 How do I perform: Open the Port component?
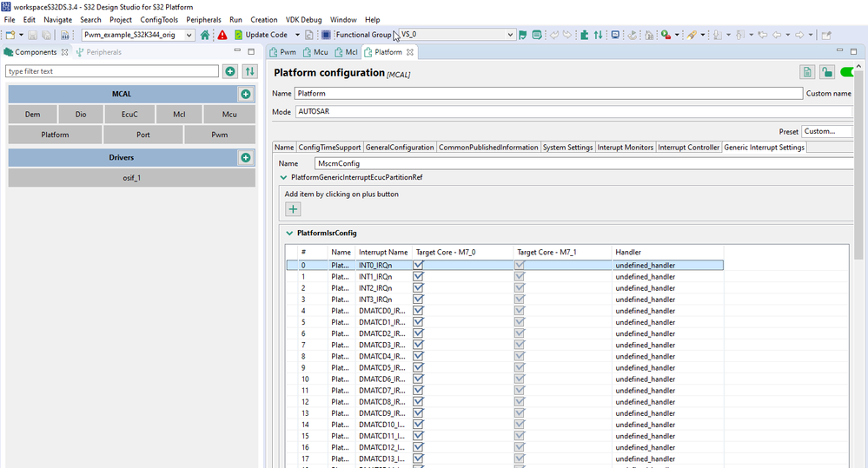143,135
